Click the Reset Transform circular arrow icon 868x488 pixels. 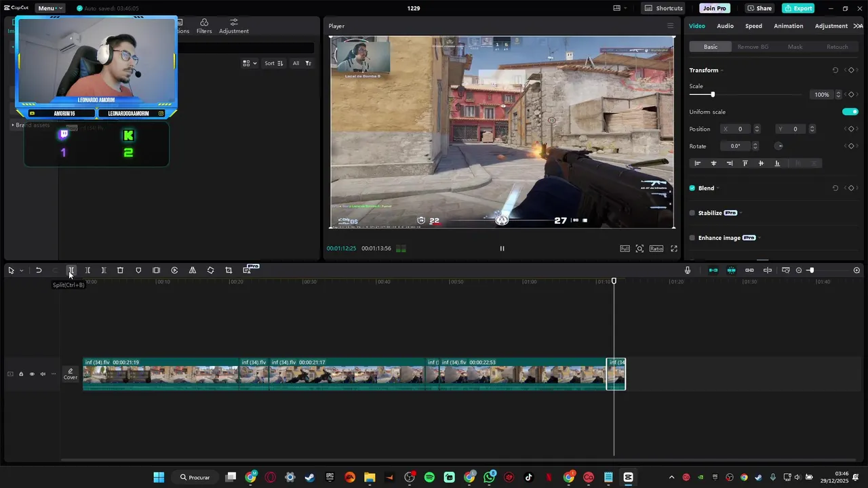[x=835, y=70]
